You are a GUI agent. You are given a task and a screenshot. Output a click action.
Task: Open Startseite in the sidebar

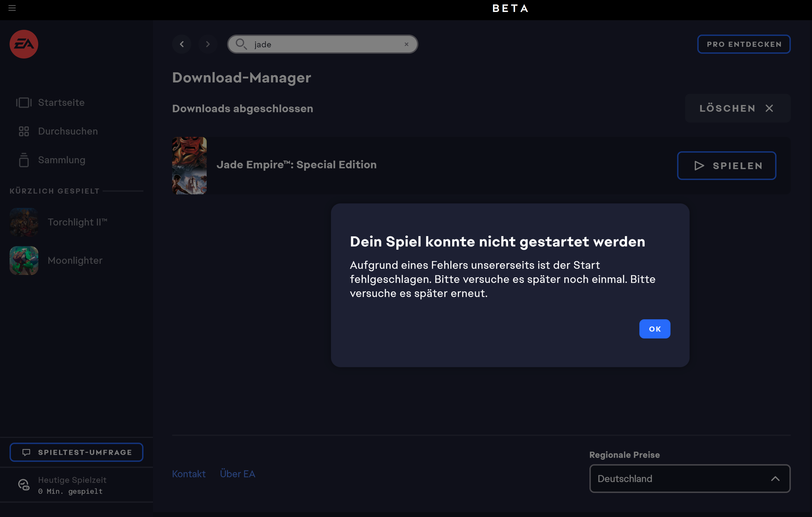coord(61,103)
